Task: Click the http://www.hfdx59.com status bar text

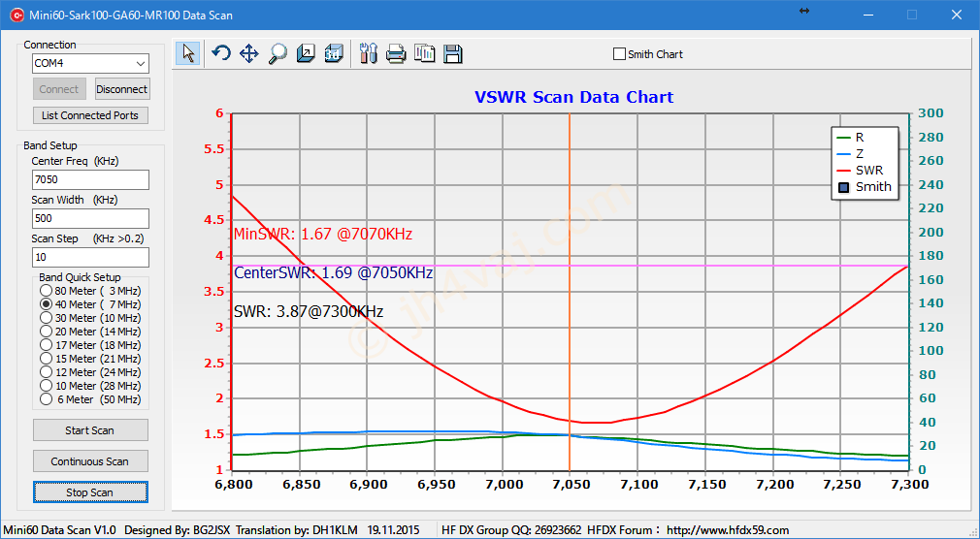Action: click(x=728, y=530)
